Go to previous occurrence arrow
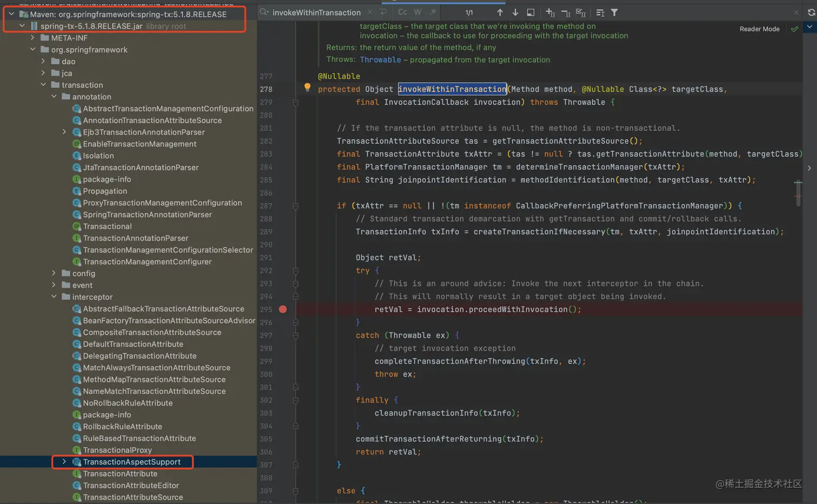Image resolution: width=817 pixels, height=504 pixels. pyautogui.click(x=500, y=12)
